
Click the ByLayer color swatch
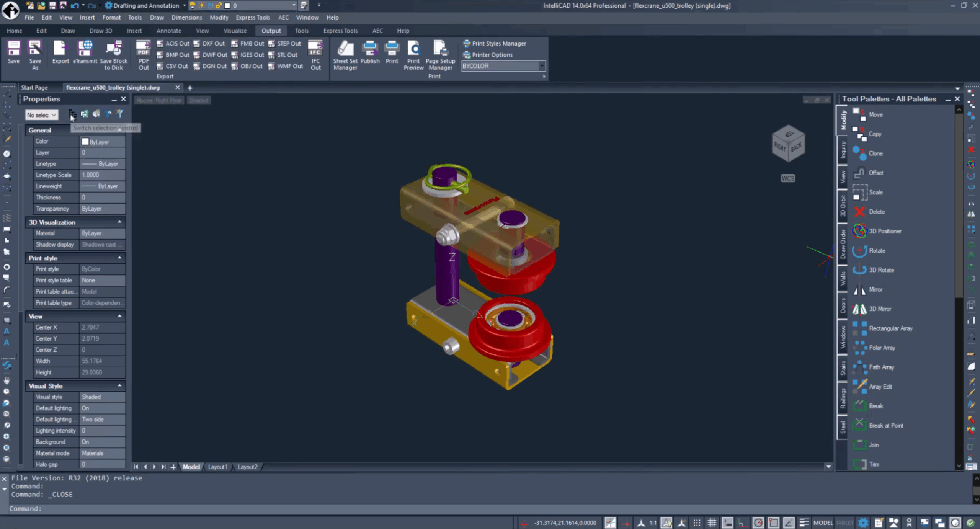[x=85, y=142]
